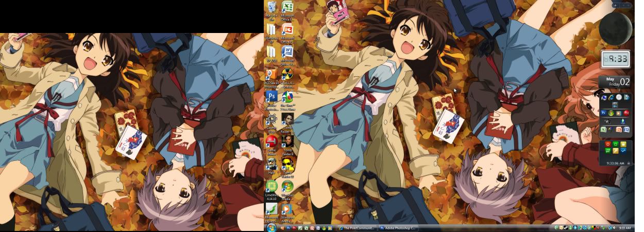Launch Tomb Raider II shortcut

pos(287,146)
